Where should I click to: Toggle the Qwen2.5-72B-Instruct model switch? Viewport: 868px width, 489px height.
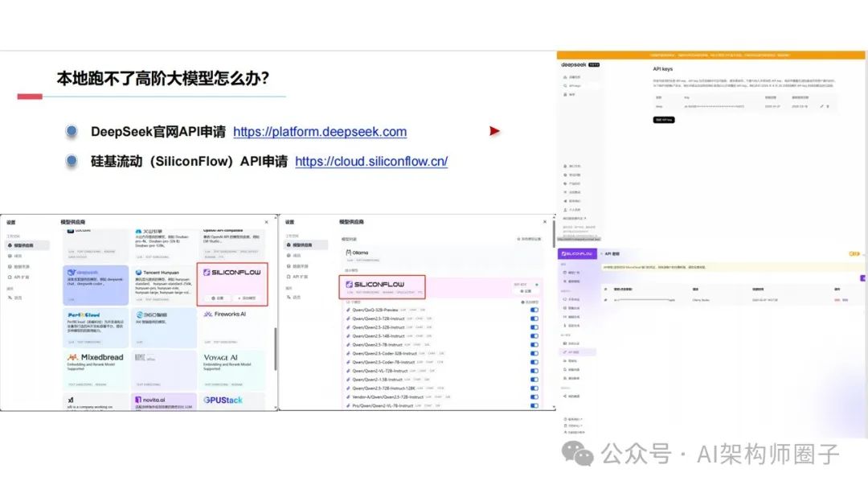point(534,319)
